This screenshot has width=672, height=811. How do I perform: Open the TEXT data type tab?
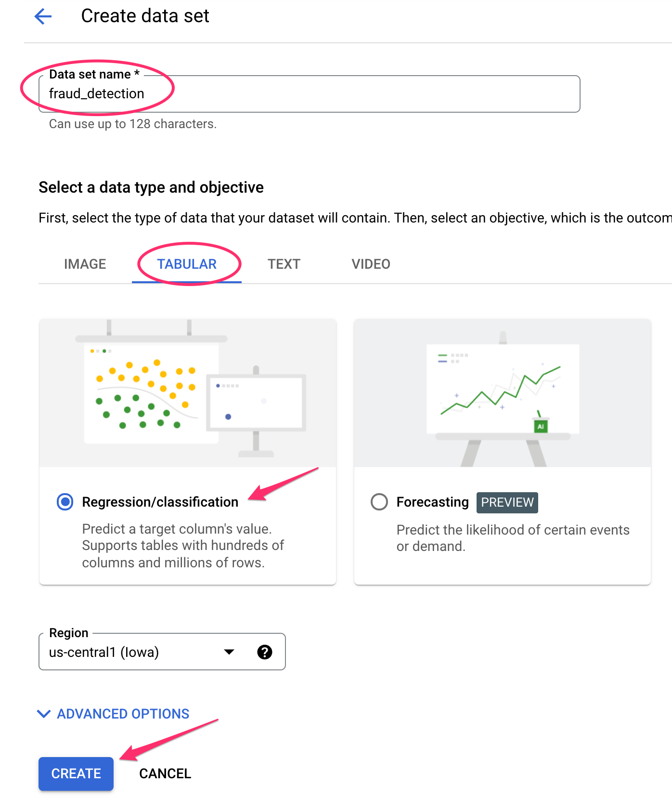tap(284, 264)
